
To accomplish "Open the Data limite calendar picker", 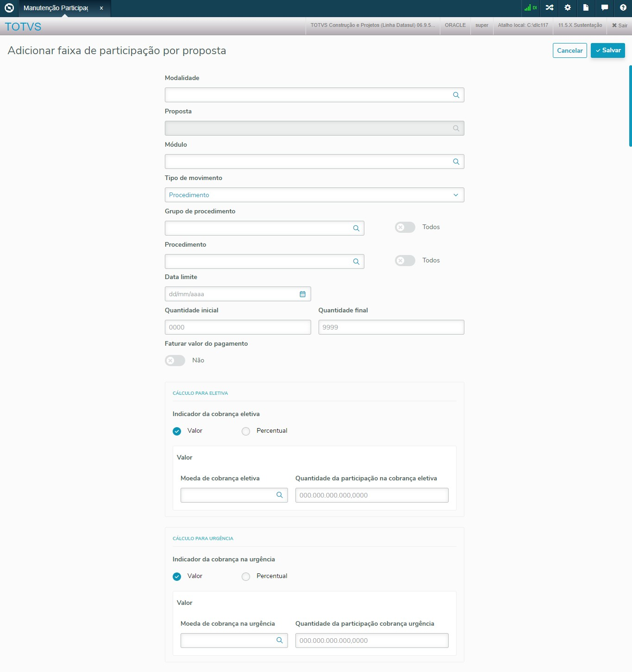I will 303,294.
